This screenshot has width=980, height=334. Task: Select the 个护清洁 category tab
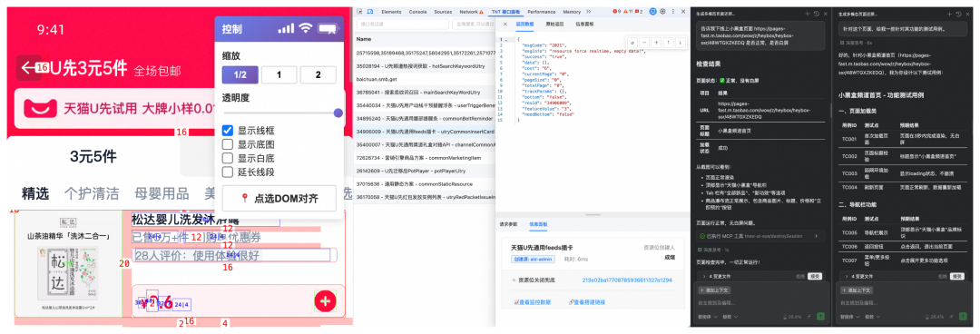pos(92,193)
